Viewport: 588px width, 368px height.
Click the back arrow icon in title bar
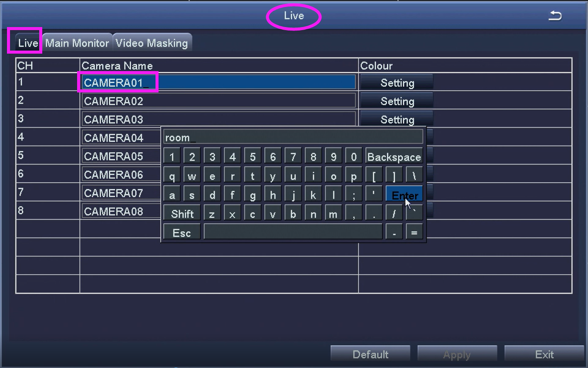[555, 16]
